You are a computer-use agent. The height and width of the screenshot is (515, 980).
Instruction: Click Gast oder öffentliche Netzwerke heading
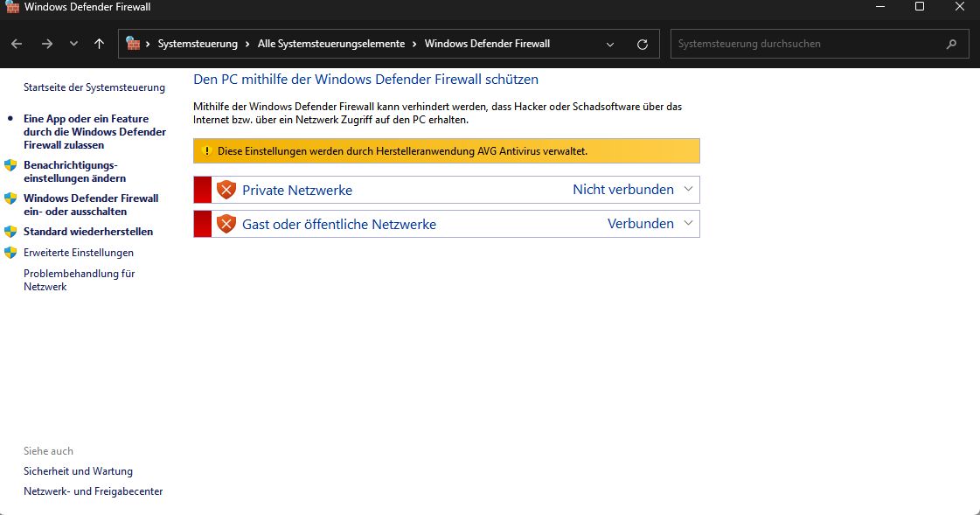pos(339,225)
